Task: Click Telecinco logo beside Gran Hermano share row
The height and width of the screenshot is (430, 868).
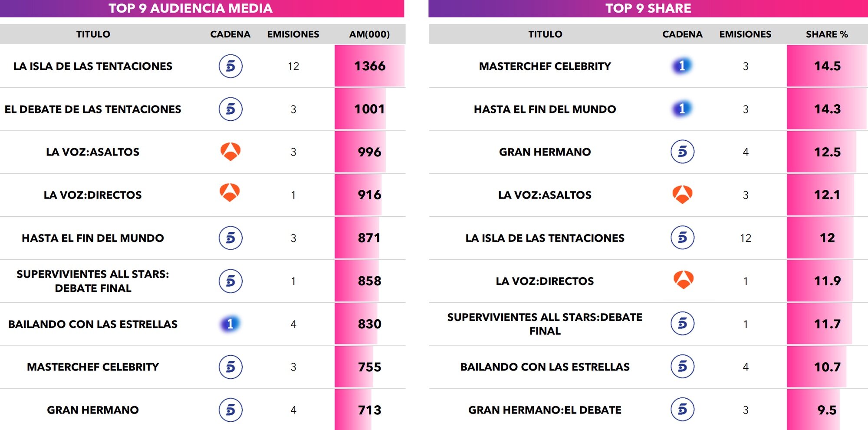Action: 682,152
